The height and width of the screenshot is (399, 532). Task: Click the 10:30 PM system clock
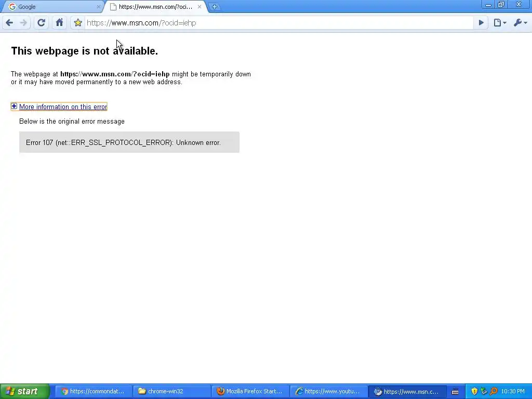click(513, 391)
